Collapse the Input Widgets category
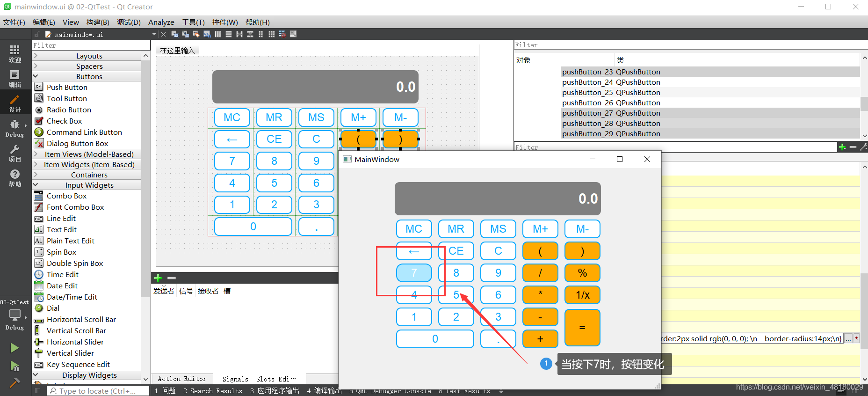 87,185
